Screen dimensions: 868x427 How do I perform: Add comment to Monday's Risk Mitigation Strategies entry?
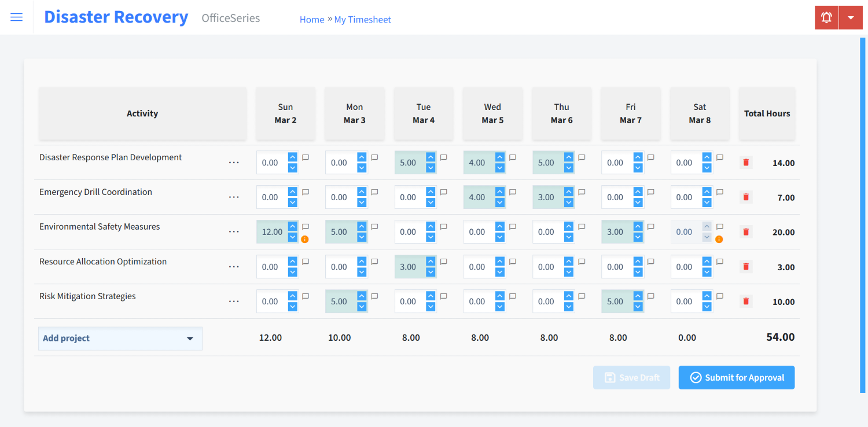click(x=374, y=295)
